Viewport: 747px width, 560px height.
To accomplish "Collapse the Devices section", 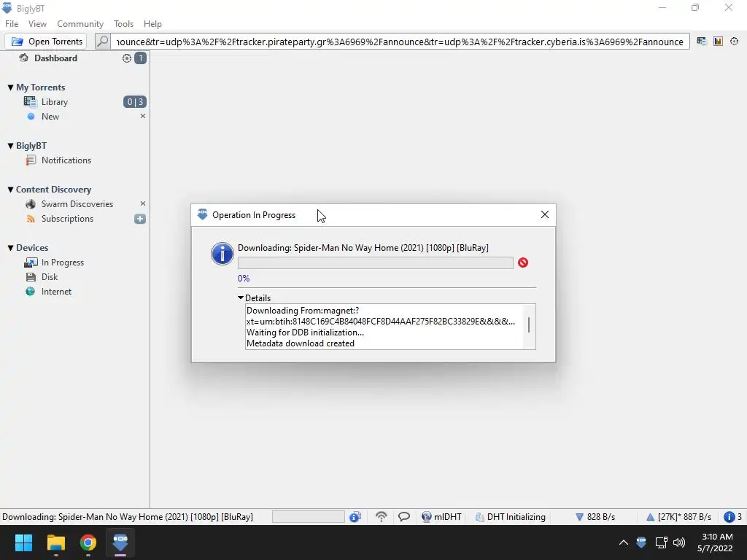I will pos(10,248).
